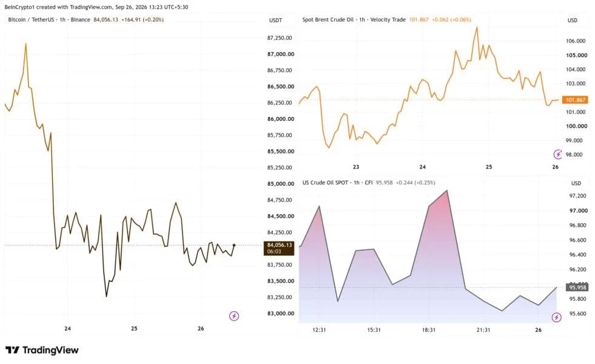The width and height of the screenshot is (595, 364).
Task: Open the USDT currency selector
Action: pos(275,20)
